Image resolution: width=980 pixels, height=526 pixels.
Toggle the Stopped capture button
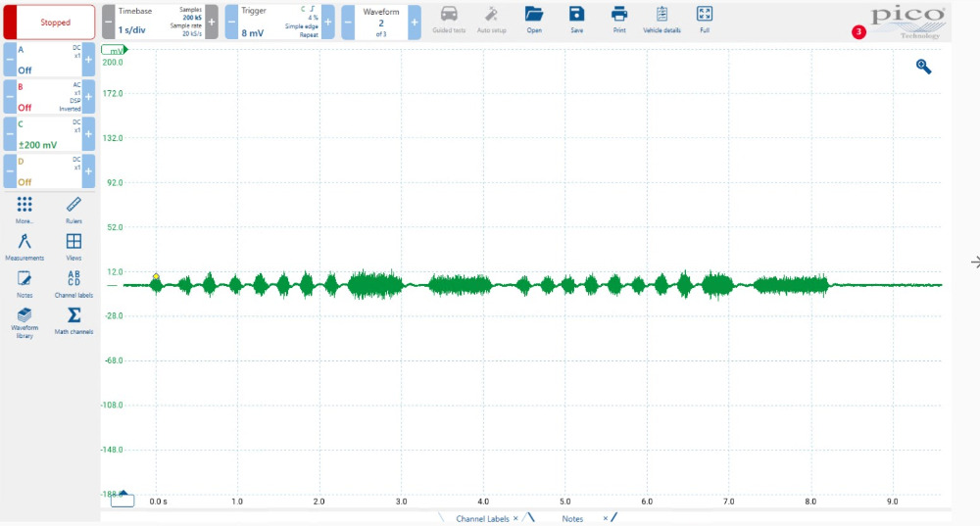click(55, 22)
